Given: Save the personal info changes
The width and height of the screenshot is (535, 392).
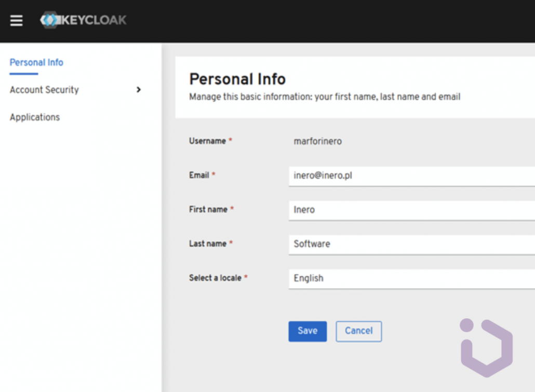Looking at the screenshot, I should [307, 331].
